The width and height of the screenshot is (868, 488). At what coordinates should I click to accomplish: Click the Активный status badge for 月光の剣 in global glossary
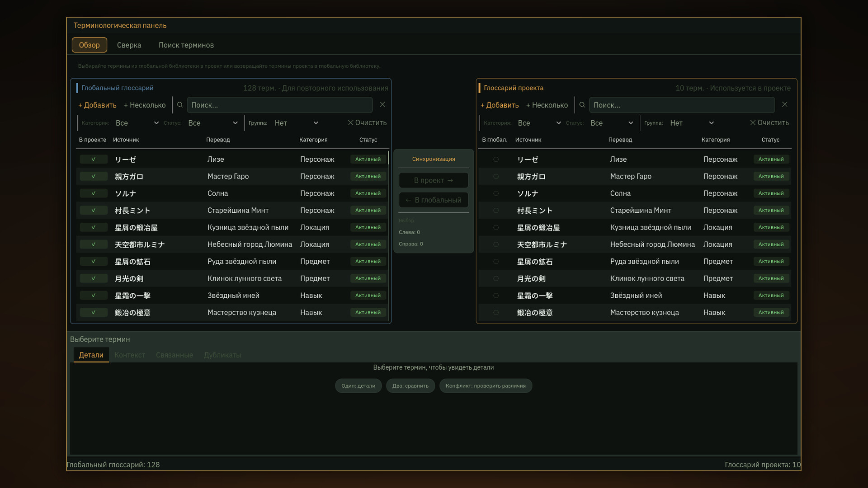368,278
